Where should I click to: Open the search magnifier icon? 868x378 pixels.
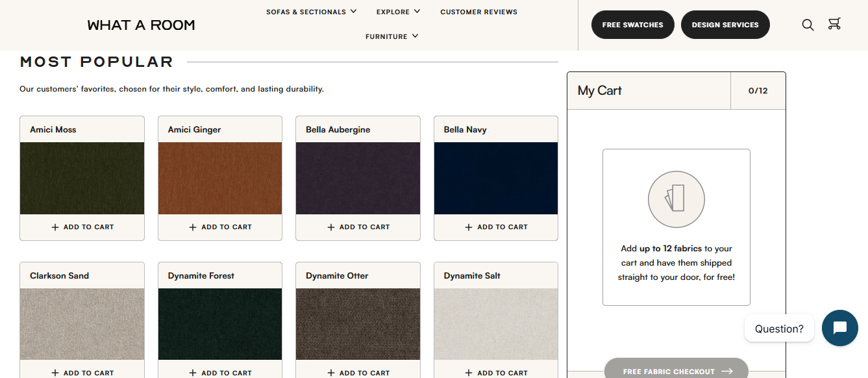tap(808, 25)
